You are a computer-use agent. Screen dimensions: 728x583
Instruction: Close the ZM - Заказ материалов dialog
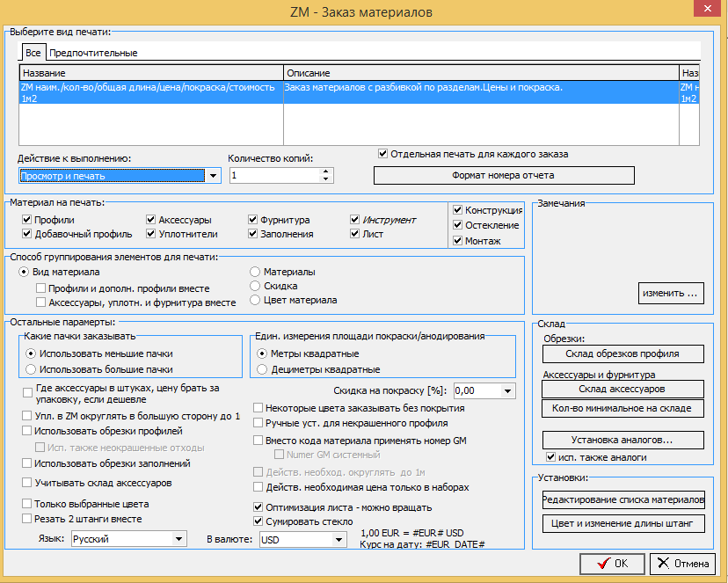[x=708, y=8]
